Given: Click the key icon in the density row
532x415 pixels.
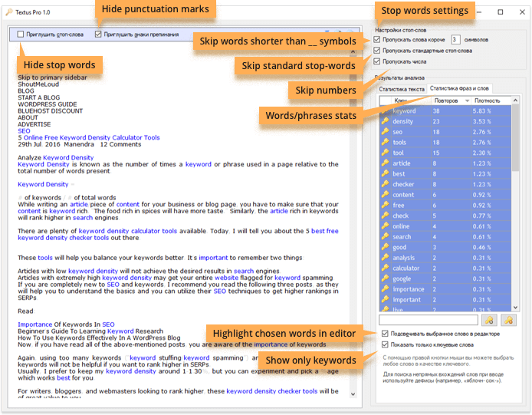Looking at the screenshot, I should coord(385,121).
